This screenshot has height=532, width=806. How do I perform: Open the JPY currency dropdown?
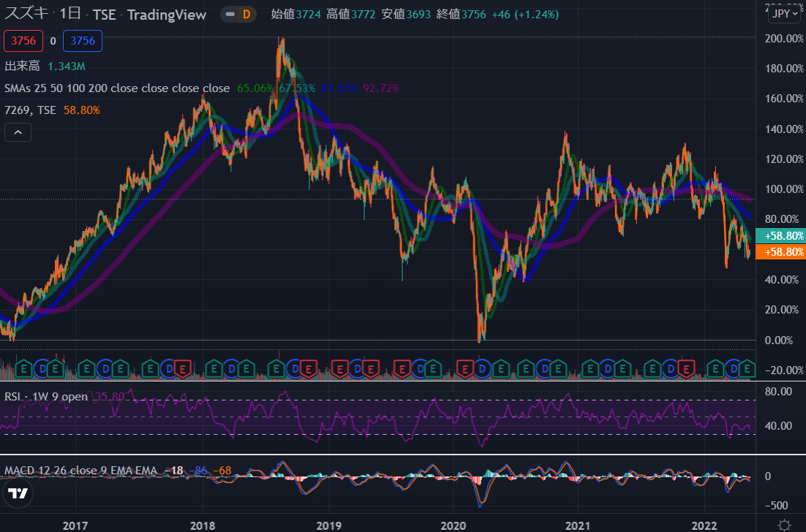[784, 14]
